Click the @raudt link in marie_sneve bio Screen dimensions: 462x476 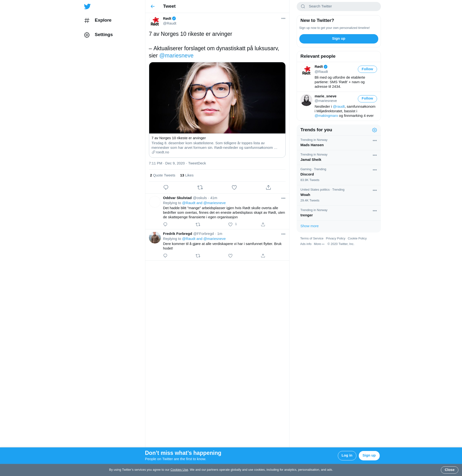point(339,106)
